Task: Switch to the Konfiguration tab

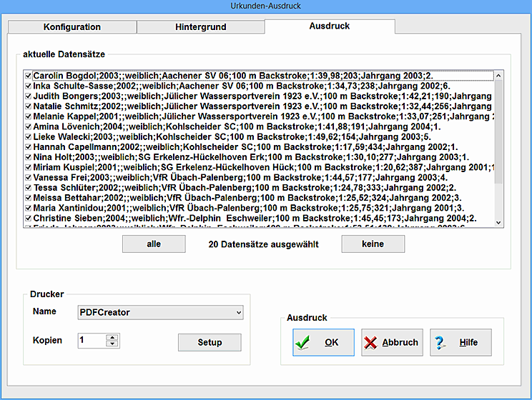Action: pyautogui.click(x=72, y=27)
